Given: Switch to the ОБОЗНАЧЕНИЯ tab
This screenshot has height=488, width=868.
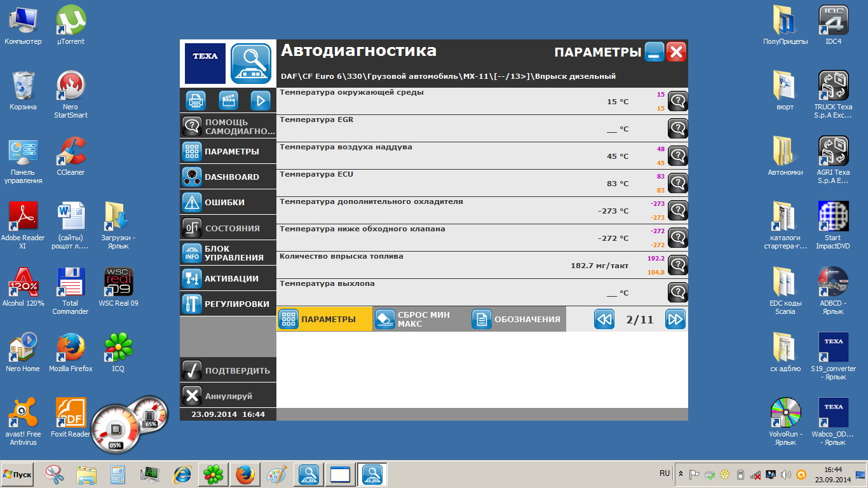Looking at the screenshot, I should [x=517, y=319].
